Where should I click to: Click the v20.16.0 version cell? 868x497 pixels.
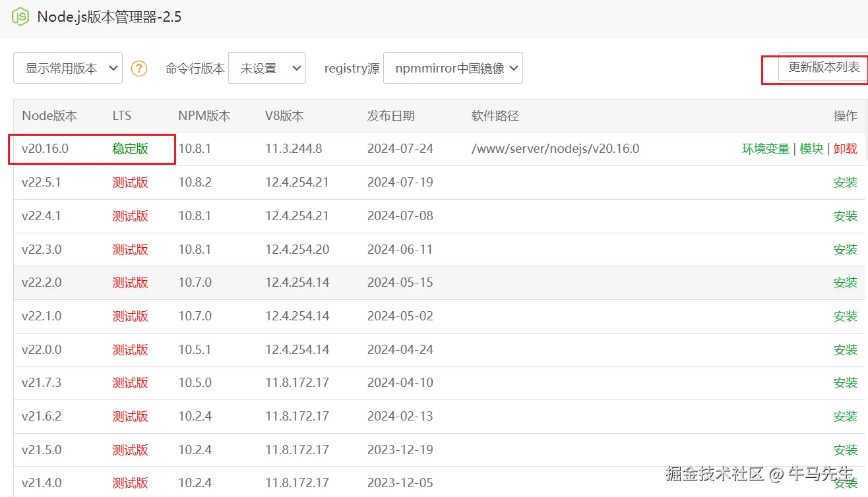(x=45, y=149)
